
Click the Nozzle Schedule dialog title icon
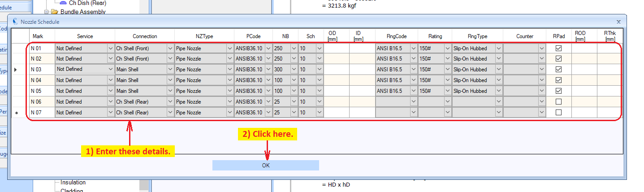[15, 22]
